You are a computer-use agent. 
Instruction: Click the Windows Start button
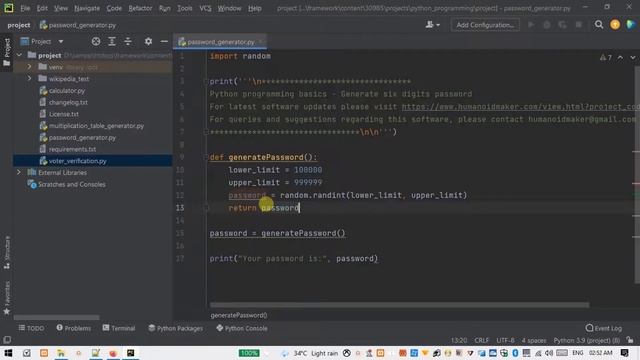8,353
